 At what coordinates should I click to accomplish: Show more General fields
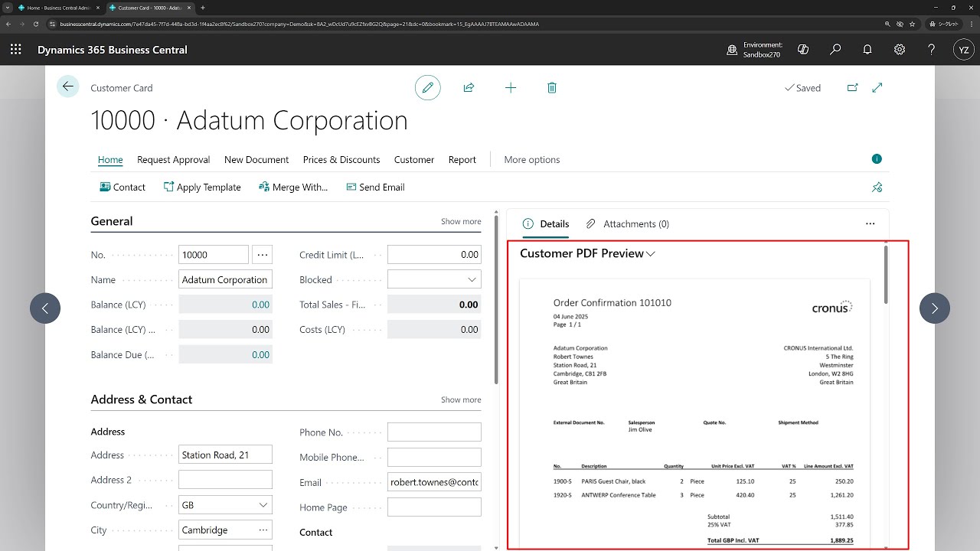461,221
